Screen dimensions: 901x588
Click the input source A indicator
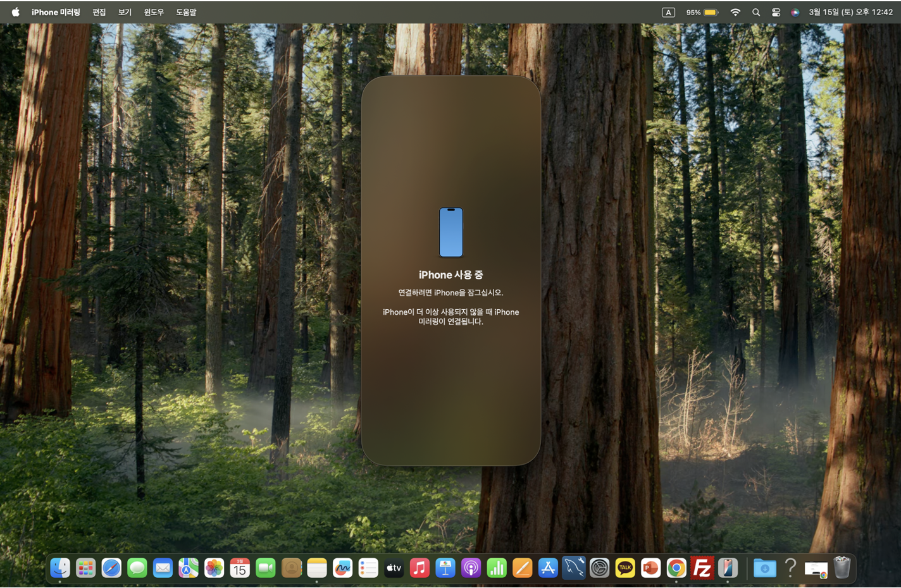click(x=668, y=12)
